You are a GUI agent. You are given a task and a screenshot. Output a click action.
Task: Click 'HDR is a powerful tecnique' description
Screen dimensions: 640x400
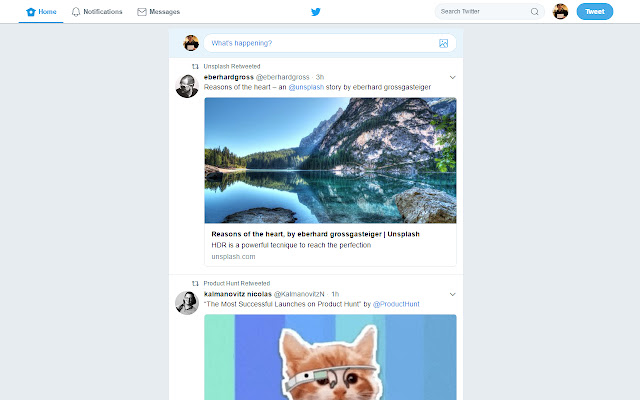click(291, 245)
